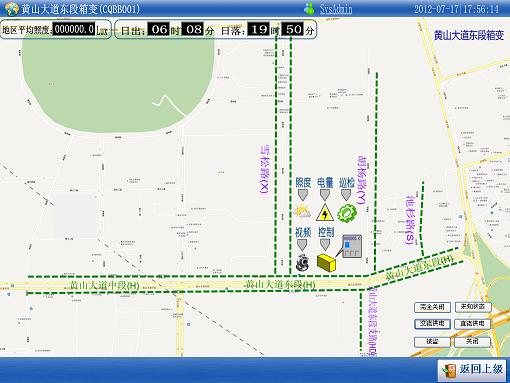Screen dimensions: 510x383
Task: Click the green user icon beside SysAdmin
Action: pyautogui.click(x=309, y=8)
